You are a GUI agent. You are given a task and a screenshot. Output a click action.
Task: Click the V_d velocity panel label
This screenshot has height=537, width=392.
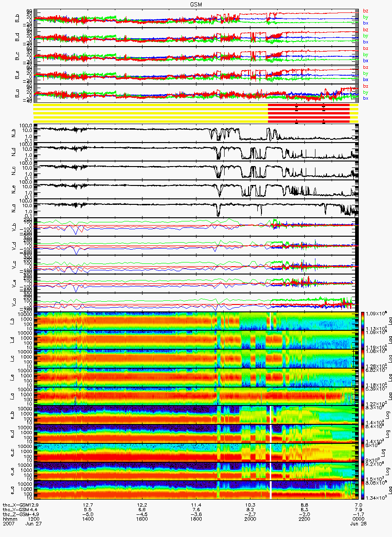pos(14,245)
